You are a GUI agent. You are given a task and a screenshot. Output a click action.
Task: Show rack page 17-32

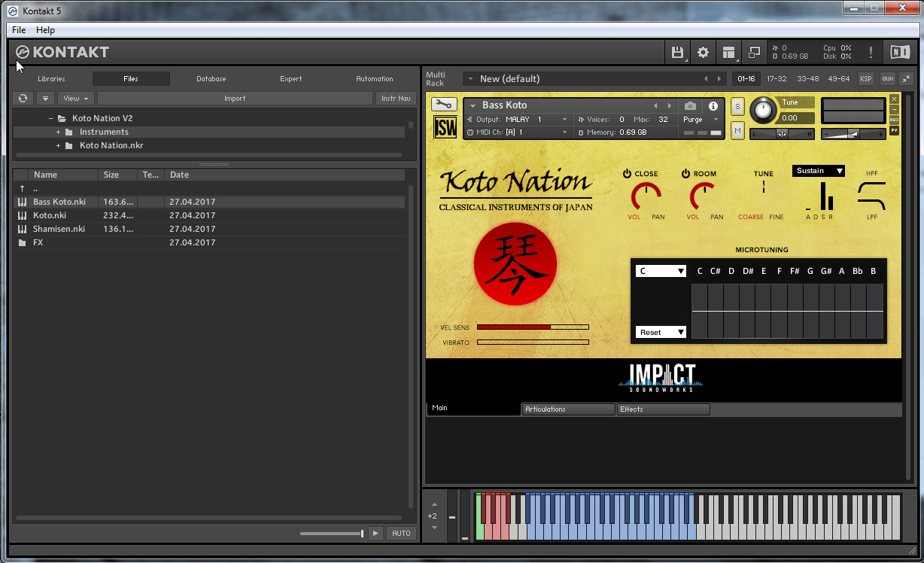click(777, 79)
